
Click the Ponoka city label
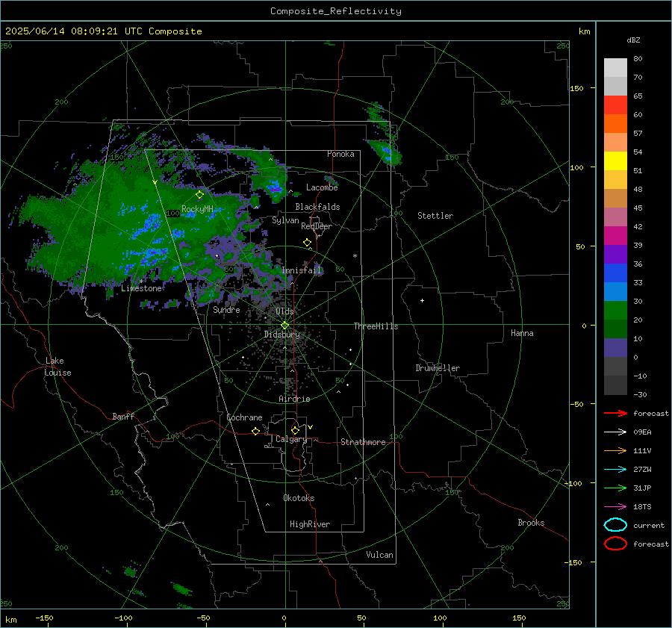pos(340,154)
